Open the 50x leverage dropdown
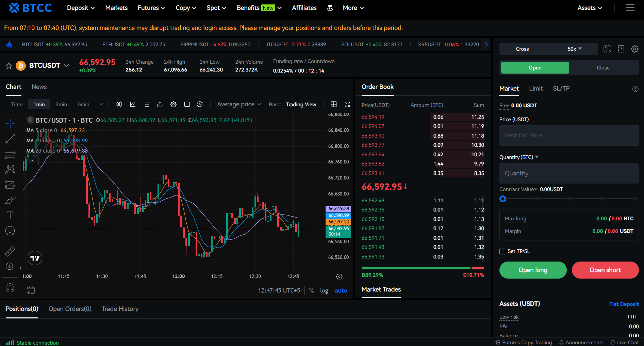The height and width of the screenshot is (346, 644). pyautogui.click(x=575, y=49)
